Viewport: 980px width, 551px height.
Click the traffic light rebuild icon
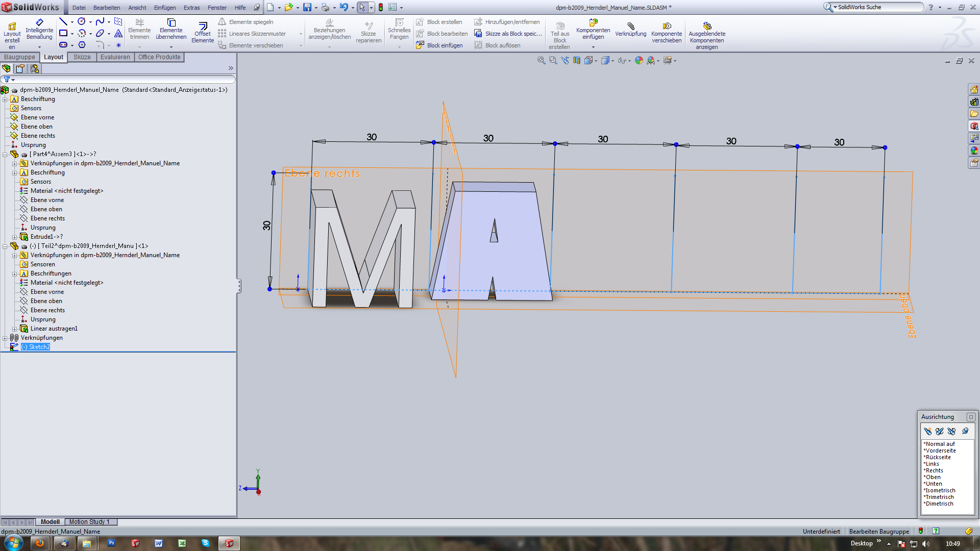click(381, 7)
